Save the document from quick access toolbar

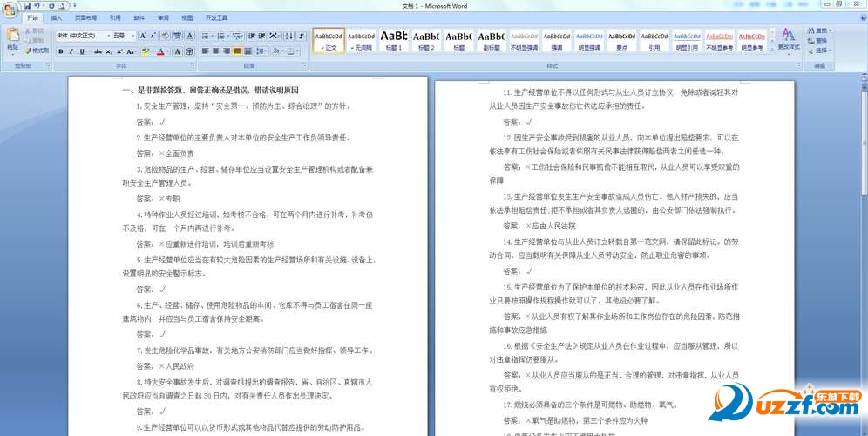[26, 5]
